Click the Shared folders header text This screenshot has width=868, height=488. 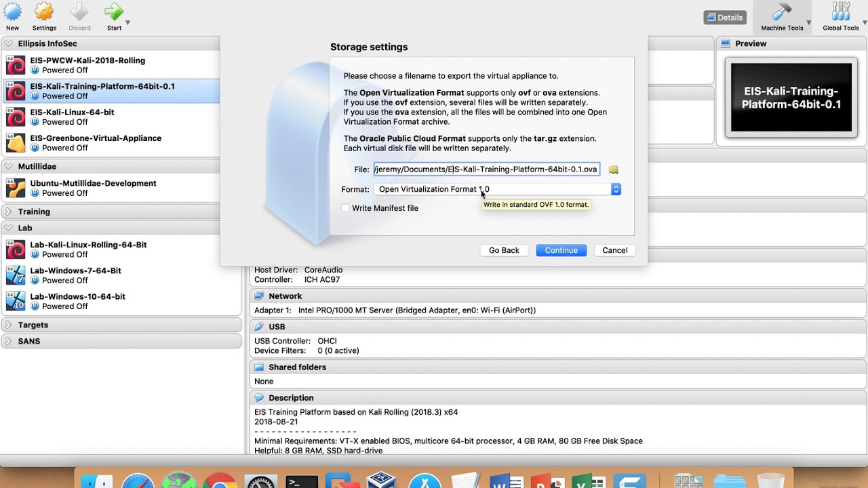297,367
